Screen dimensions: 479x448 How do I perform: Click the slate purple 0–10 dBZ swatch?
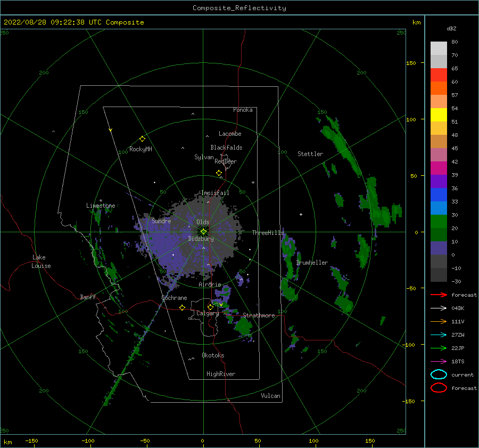click(439, 248)
